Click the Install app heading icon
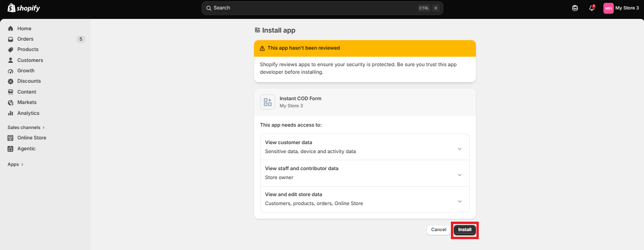 [x=257, y=30]
